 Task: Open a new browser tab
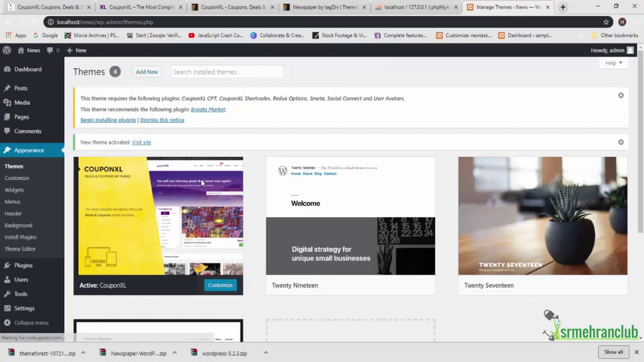(563, 7)
